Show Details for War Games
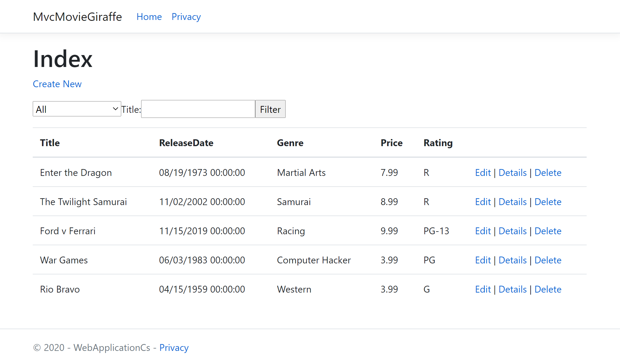Screen dimensions: 620x364 point(512,260)
